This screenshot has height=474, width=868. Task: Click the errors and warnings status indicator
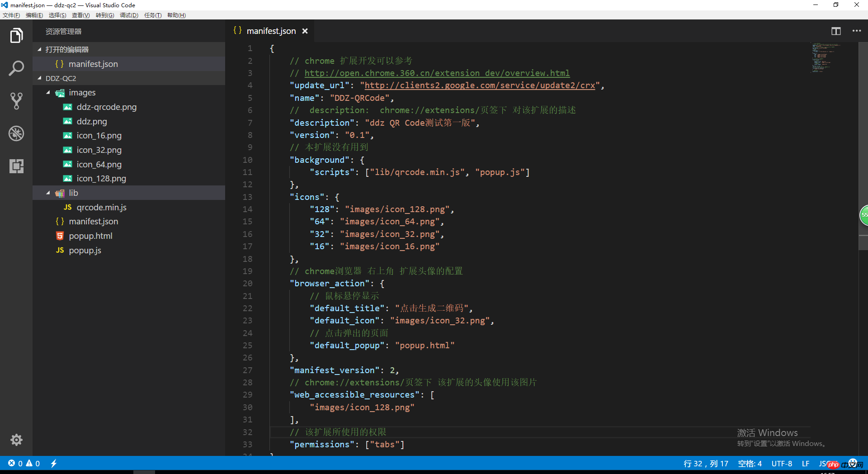24,463
